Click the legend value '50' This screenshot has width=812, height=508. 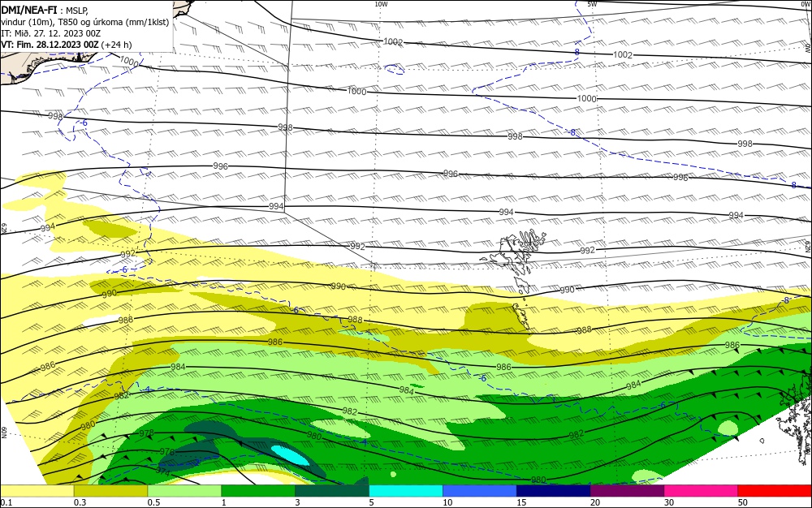[743, 503]
